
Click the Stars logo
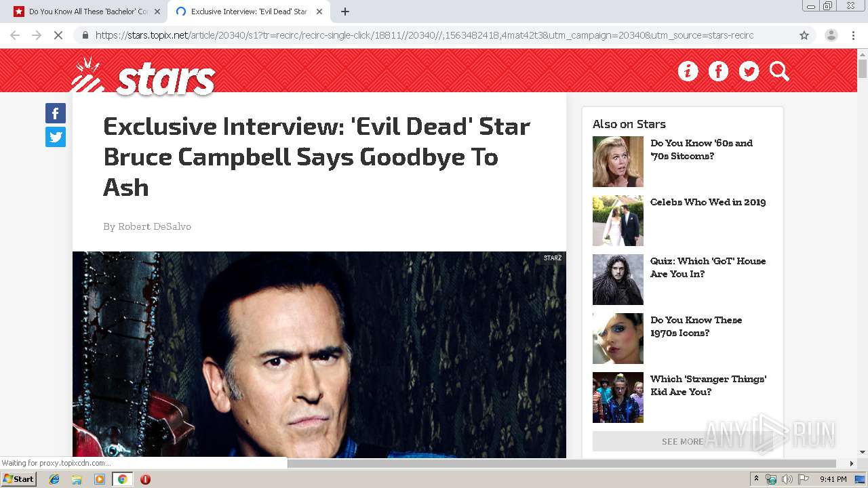coord(142,75)
